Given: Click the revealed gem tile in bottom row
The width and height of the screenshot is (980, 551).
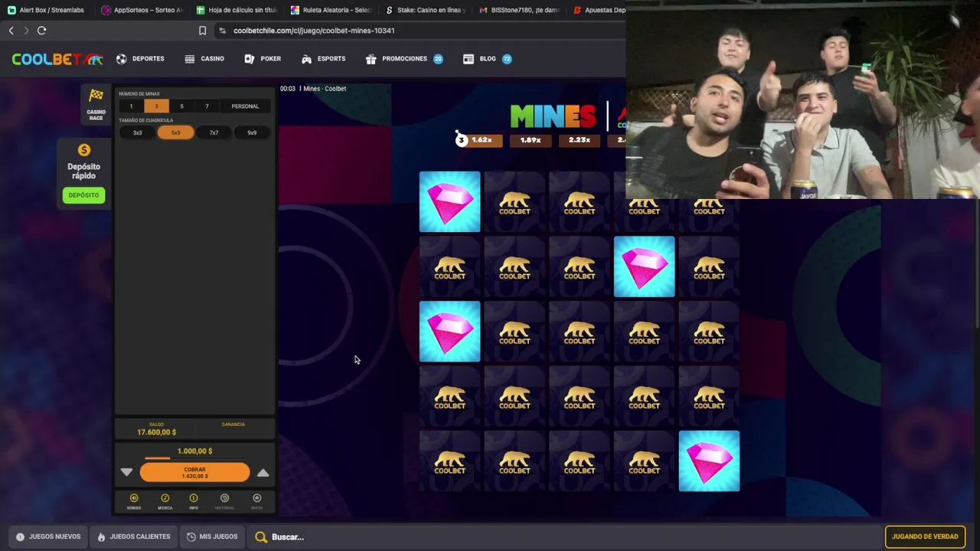Looking at the screenshot, I should point(709,461).
